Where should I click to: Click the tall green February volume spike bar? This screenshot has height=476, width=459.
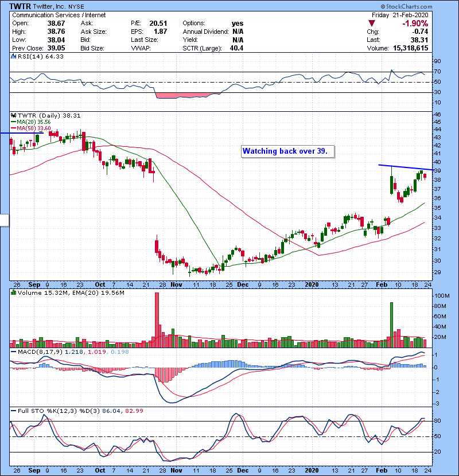[391, 325]
